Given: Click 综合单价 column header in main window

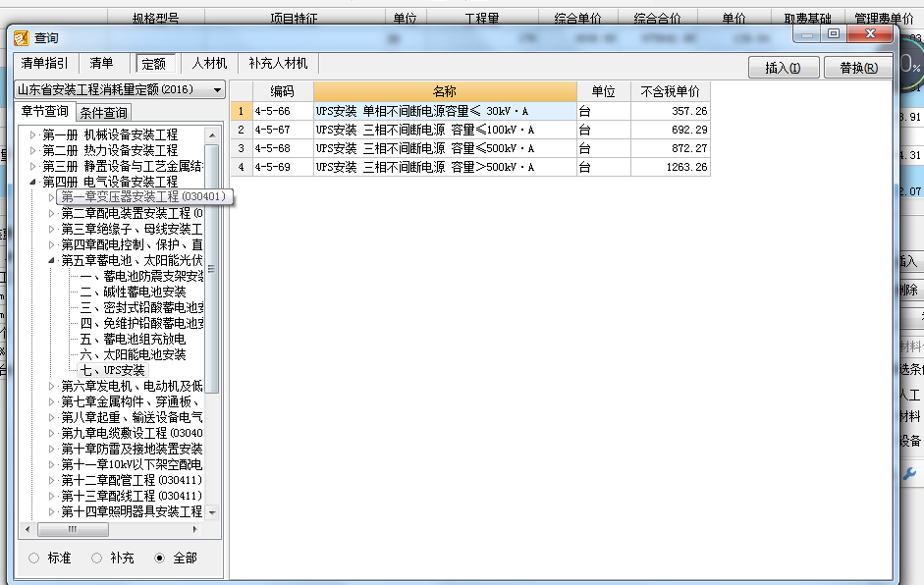Looking at the screenshot, I should coord(577,19).
